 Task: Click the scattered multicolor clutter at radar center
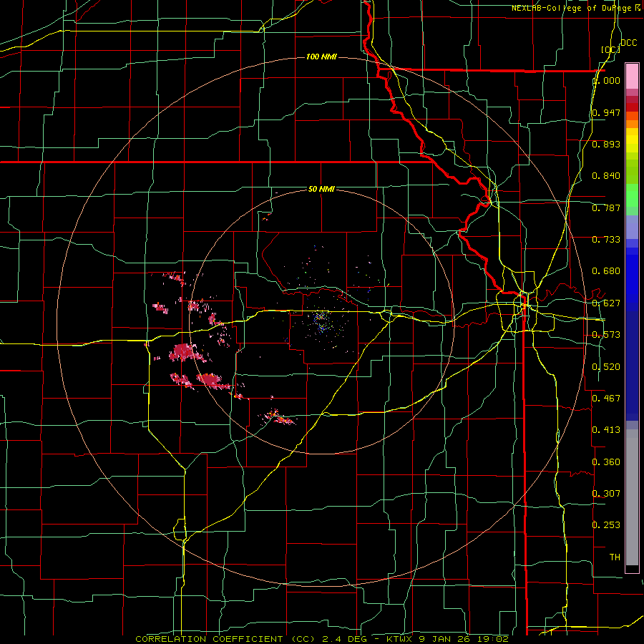point(321,321)
